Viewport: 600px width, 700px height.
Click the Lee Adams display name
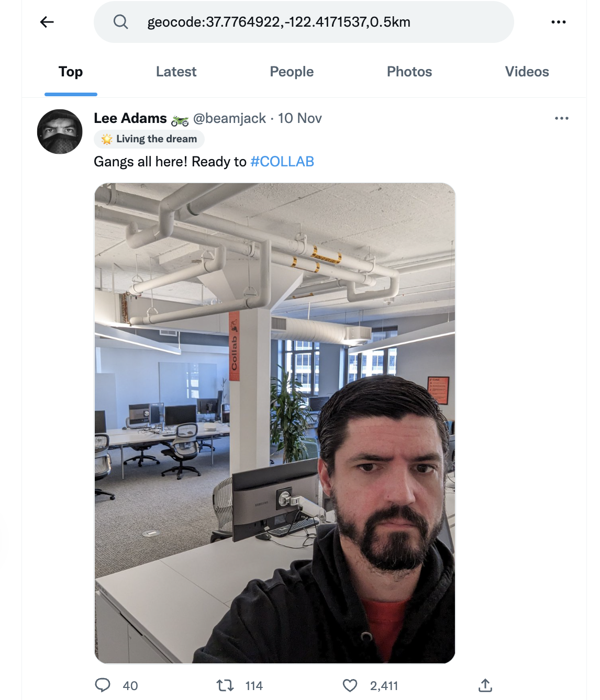[x=130, y=118]
